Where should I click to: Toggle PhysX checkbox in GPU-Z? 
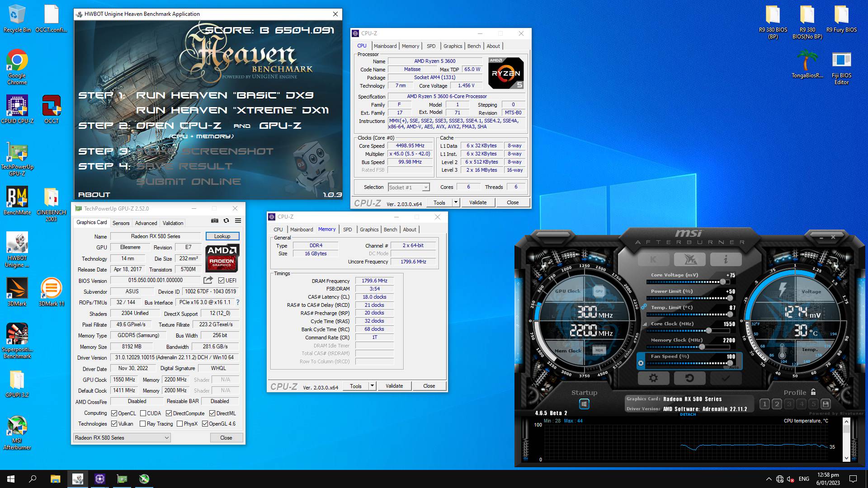click(180, 423)
